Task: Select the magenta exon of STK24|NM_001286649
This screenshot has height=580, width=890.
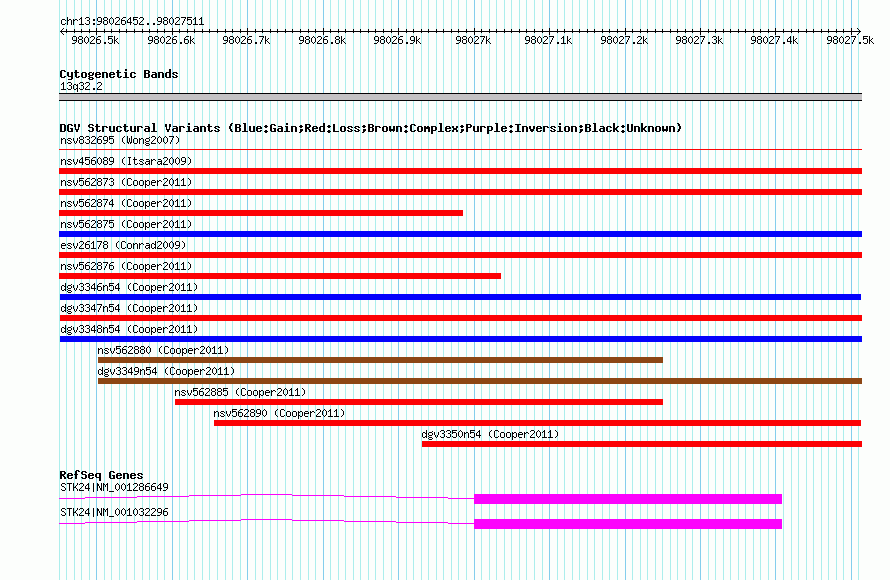Action: [x=628, y=499]
